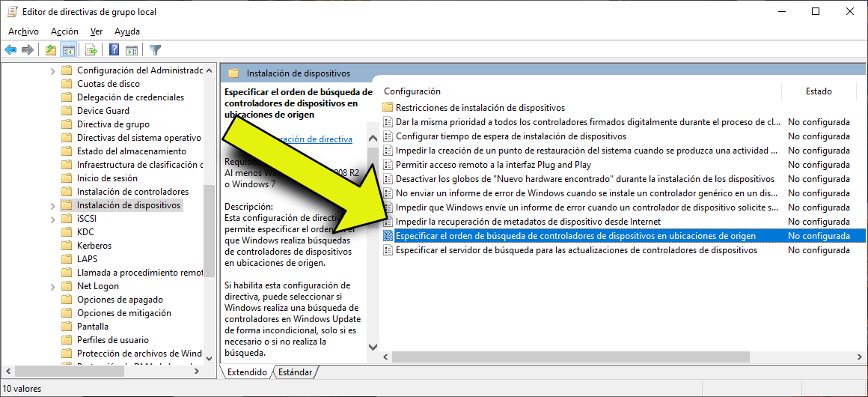The width and height of the screenshot is (868, 397).
Task: Switch to the Estándar tab
Action: click(295, 372)
